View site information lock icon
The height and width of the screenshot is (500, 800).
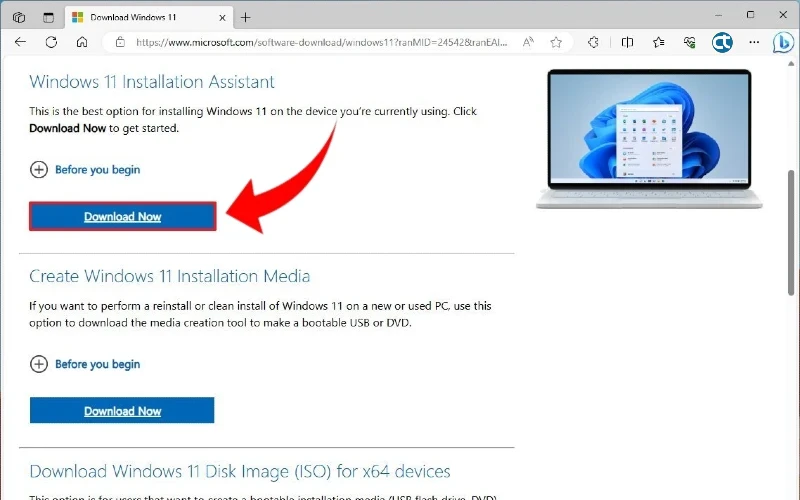tap(120, 42)
